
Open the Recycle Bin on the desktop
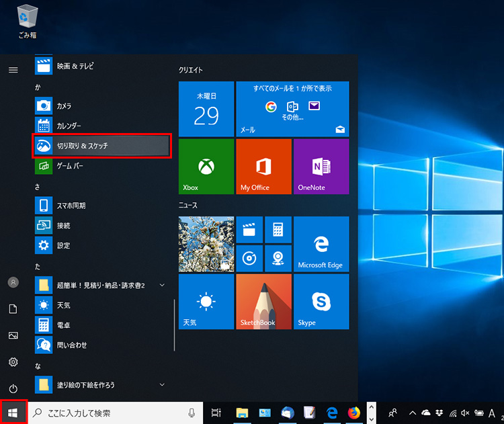point(28,20)
